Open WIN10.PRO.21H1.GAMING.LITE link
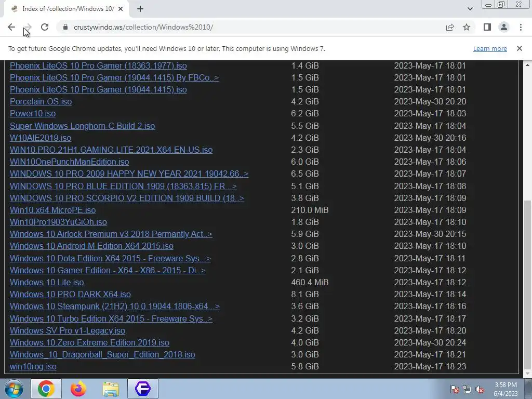This screenshot has height=399, width=532. pyautogui.click(x=111, y=150)
